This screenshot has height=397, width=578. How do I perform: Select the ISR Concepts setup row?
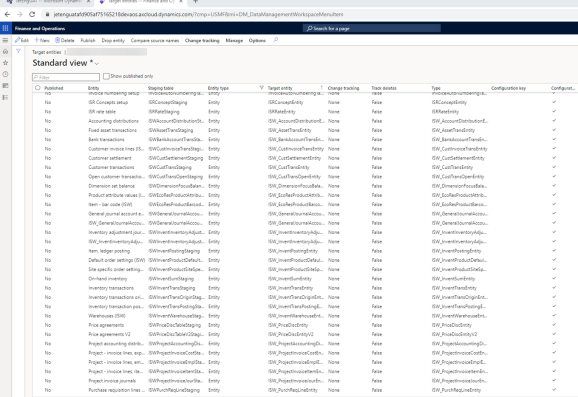coord(305,102)
